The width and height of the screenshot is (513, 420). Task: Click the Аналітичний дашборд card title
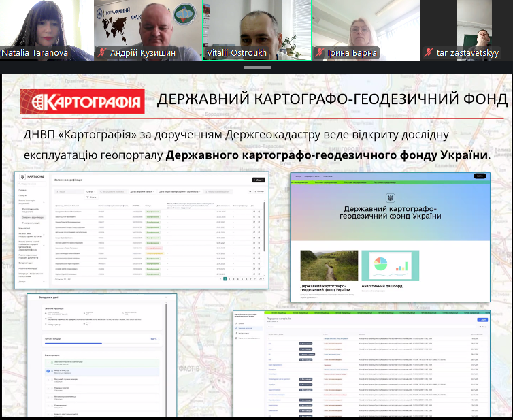coord(382,286)
